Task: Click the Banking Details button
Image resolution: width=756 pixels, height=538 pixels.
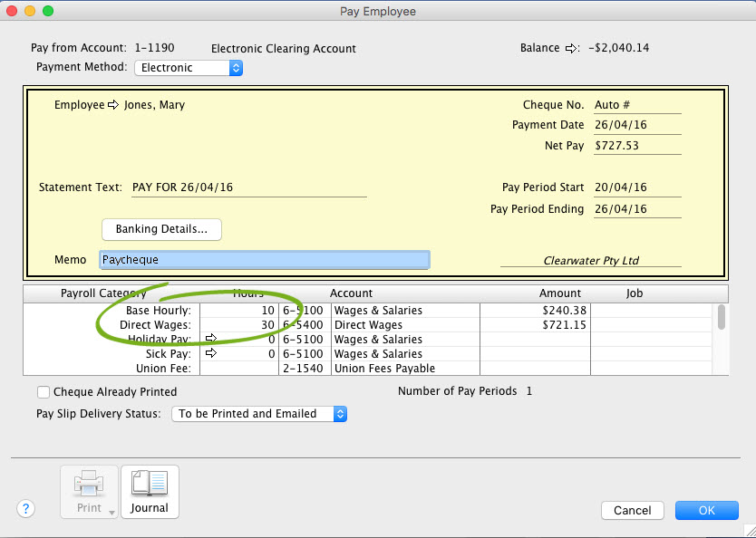Action: coord(161,229)
